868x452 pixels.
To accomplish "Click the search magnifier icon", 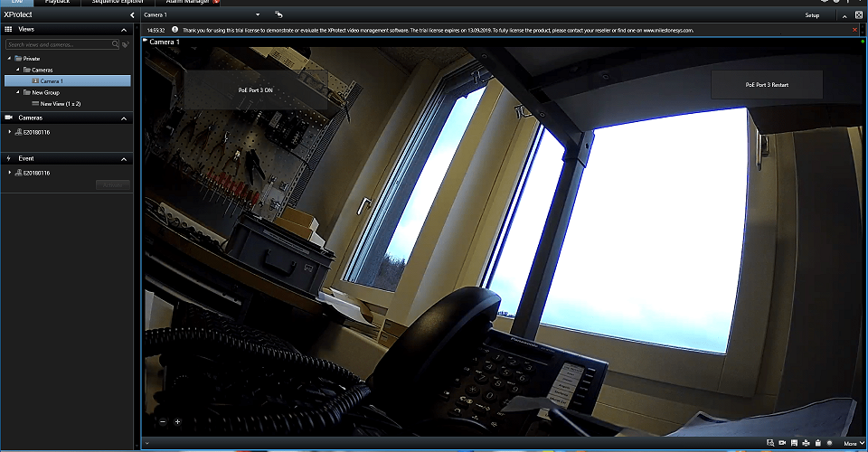I will [115, 44].
